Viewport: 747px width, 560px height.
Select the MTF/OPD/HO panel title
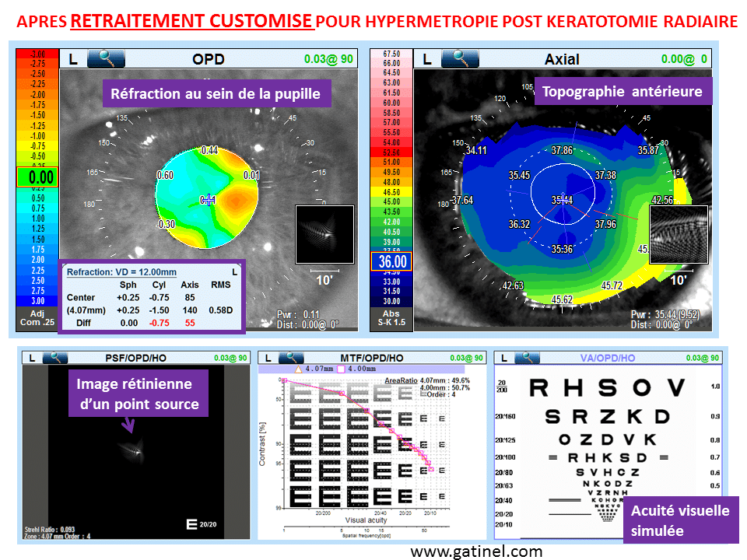click(x=372, y=358)
